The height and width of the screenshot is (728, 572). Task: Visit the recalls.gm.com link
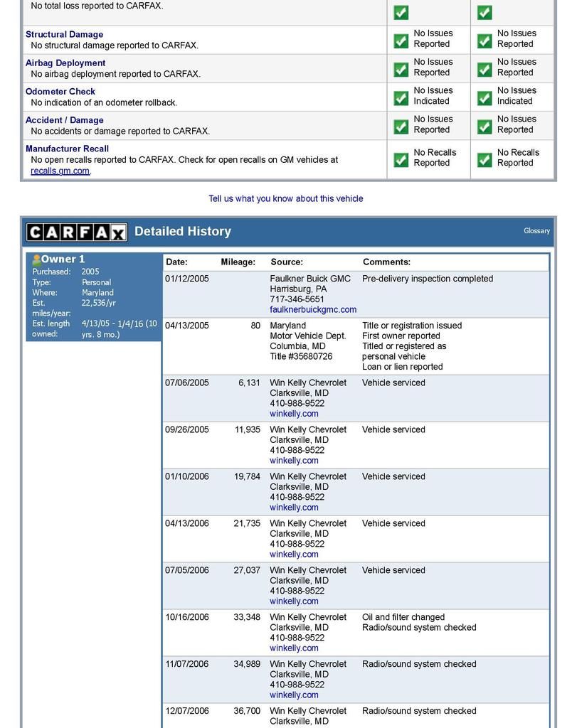pyautogui.click(x=60, y=171)
